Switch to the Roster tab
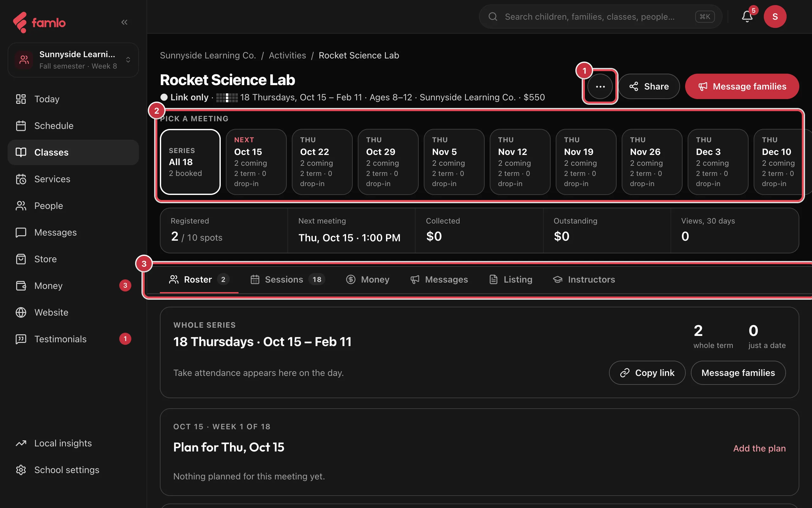This screenshot has height=508, width=812. [x=199, y=279]
